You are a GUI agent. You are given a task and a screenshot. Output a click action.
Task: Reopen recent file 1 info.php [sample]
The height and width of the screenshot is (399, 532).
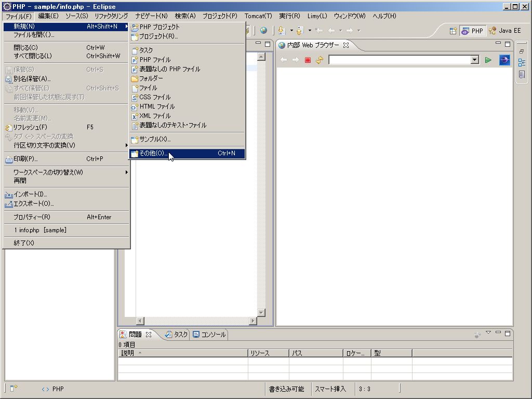pos(66,230)
